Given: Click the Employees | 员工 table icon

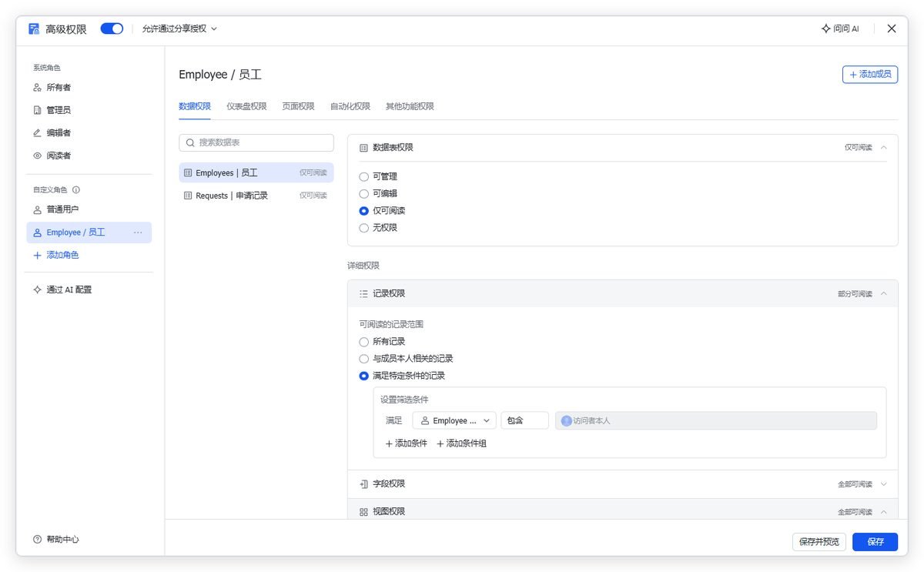Looking at the screenshot, I should (x=188, y=173).
